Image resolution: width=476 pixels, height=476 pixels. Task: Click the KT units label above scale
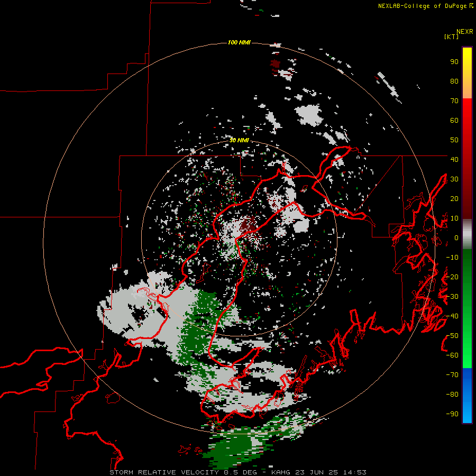452,36
